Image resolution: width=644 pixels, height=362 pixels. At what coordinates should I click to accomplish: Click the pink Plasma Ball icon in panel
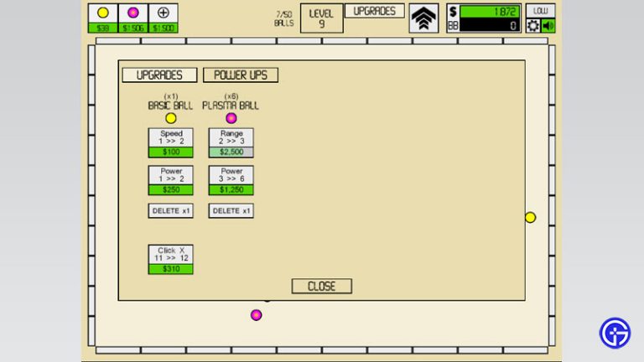point(231,118)
